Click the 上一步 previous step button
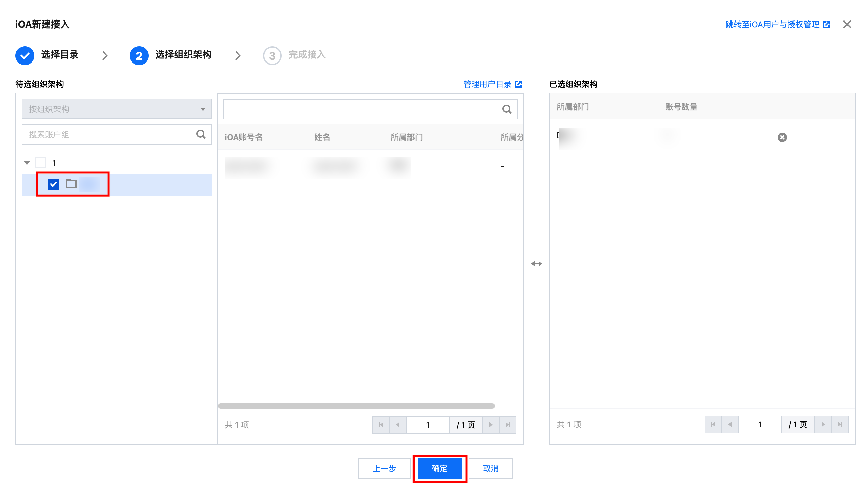The width and height of the screenshot is (868, 494). pos(384,468)
